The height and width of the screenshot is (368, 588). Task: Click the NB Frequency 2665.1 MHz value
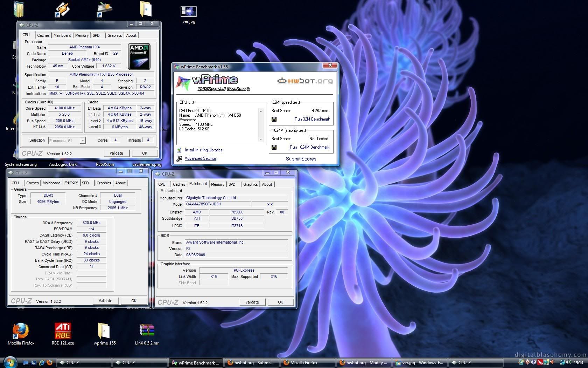coord(118,208)
